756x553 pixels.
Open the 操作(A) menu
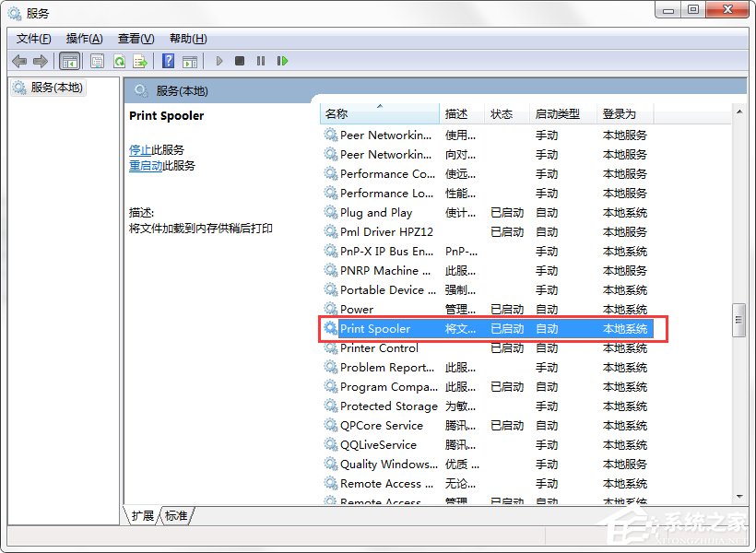tap(84, 39)
